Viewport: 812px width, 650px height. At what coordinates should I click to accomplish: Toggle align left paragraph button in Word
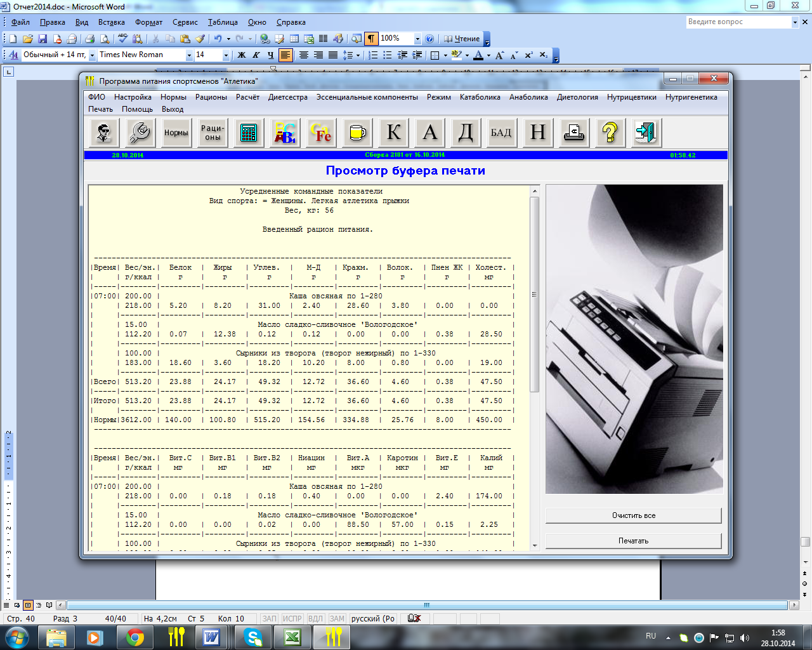[x=285, y=55]
